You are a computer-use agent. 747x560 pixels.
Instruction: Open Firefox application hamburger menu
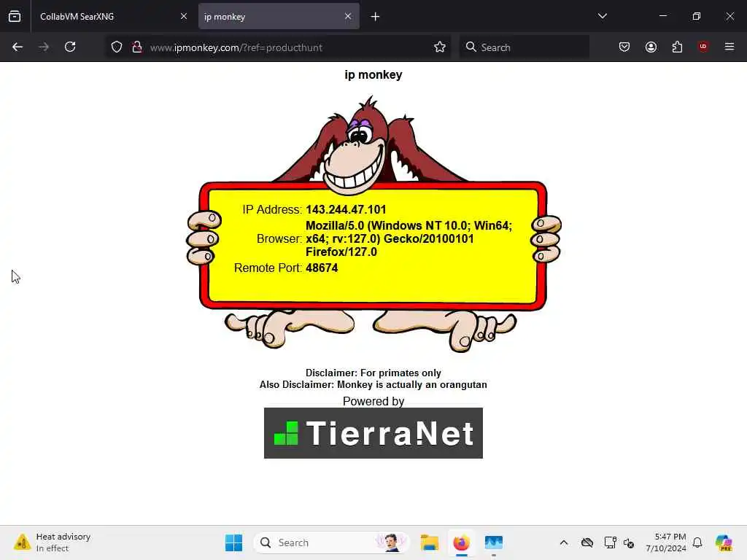[x=729, y=47]
